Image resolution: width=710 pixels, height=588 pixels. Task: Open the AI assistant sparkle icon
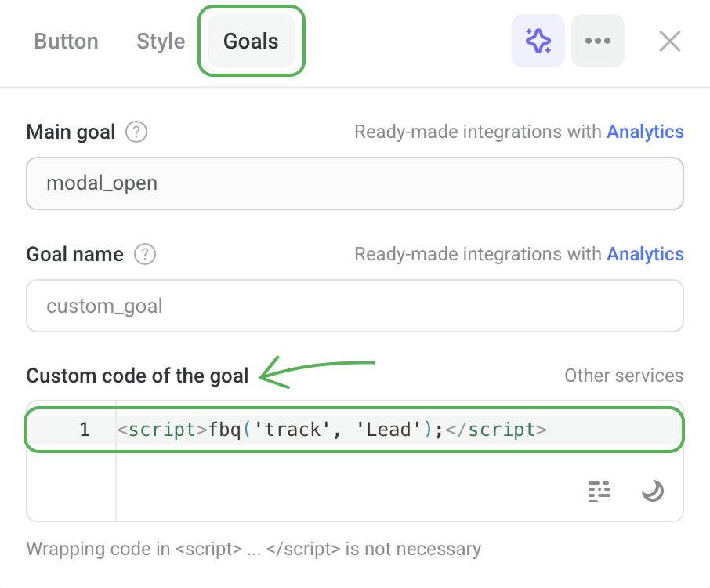pos(538,41)
